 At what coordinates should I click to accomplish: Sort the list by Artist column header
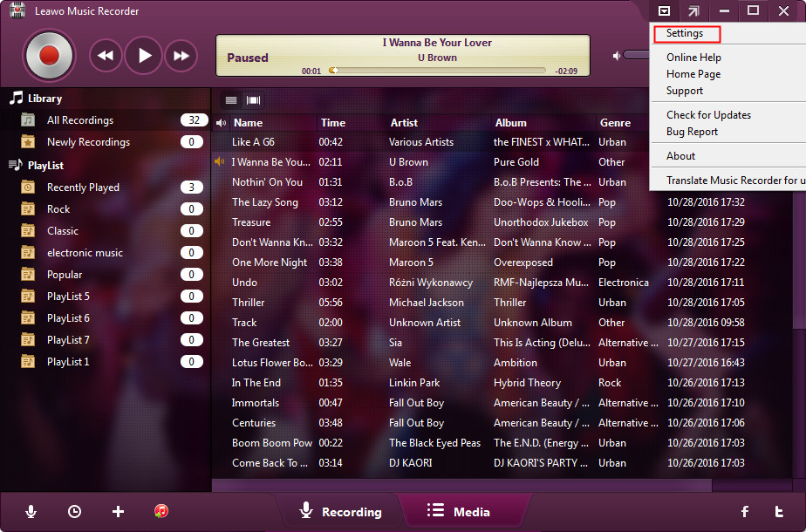[404, 123]
